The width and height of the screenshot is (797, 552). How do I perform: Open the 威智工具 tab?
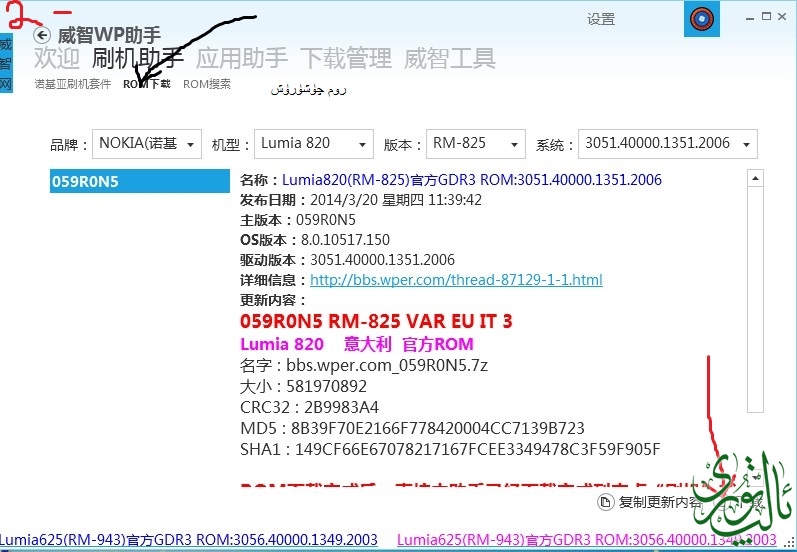pos(450,57)
